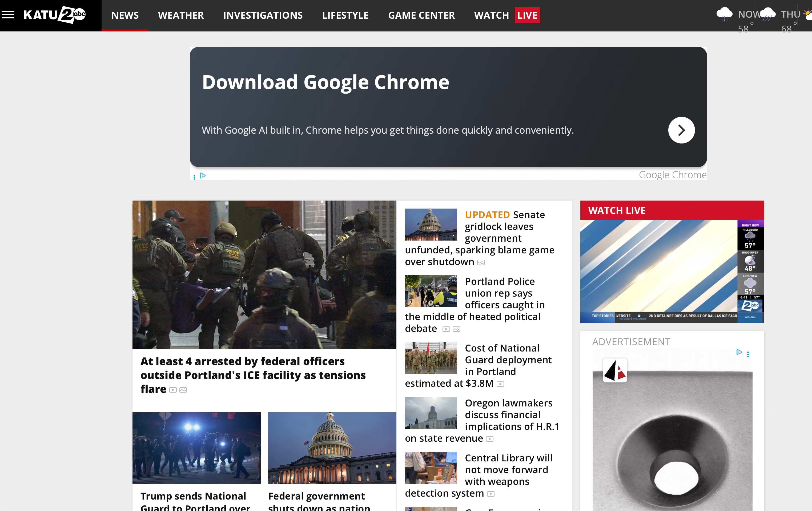This screenshot has width=812, height=511.
Task: Click video icon next to ICE headline
Action: click(173, 390)
